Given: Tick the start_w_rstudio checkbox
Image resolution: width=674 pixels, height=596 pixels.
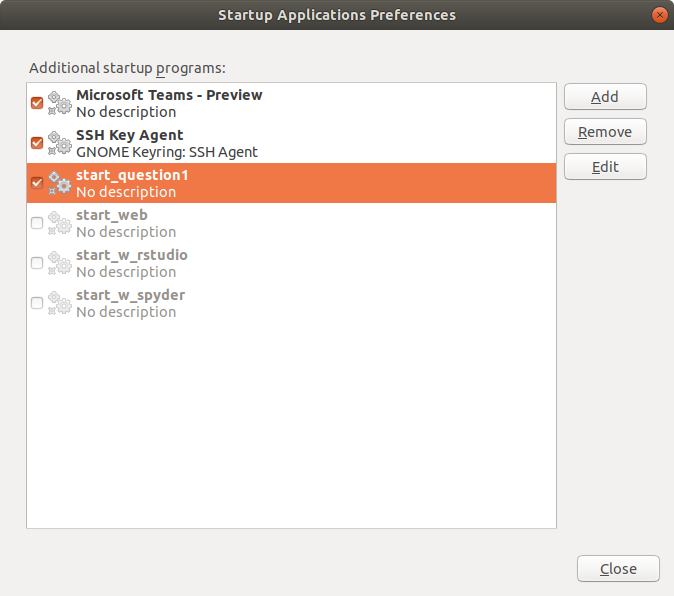Looking at the screenshot, I should pyautogui.click(x=37, y=263).
